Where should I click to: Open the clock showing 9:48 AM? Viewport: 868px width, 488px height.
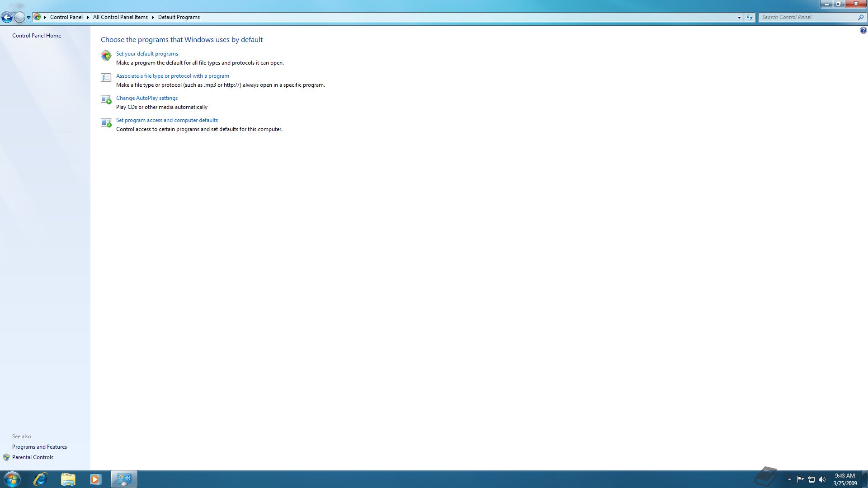tap(845, 479)
